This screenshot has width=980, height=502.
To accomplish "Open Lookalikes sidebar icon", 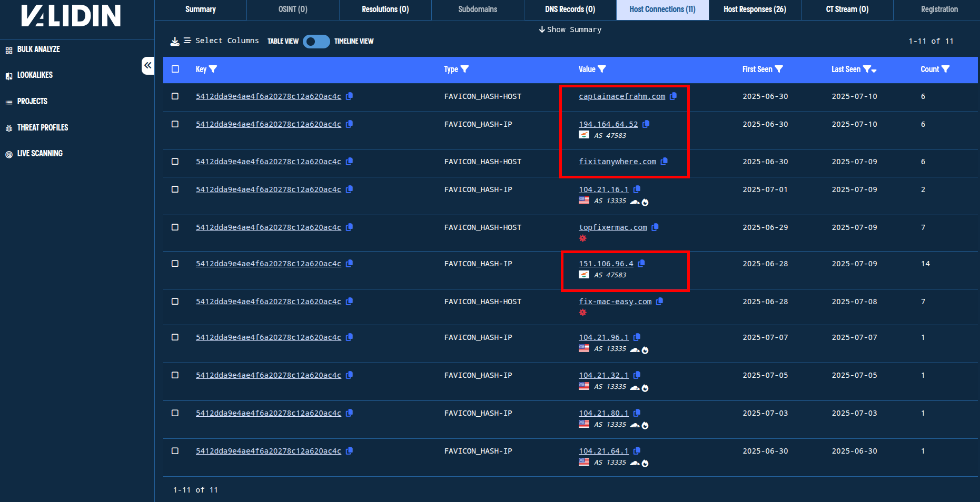I will [x=9, y=76].
